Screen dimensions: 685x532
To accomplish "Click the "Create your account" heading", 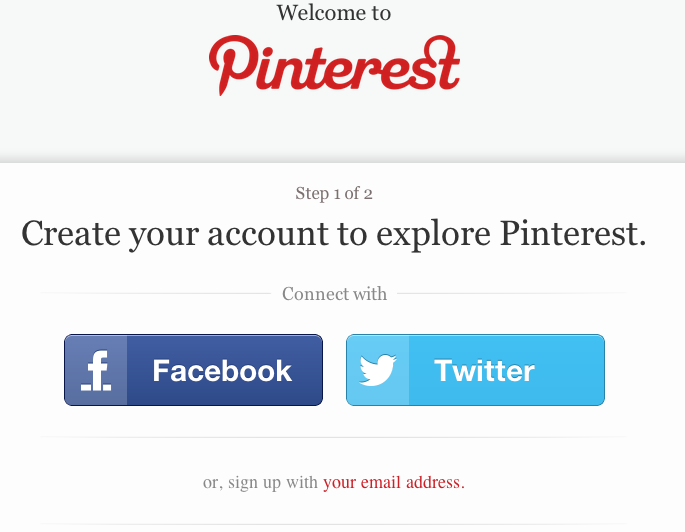I will pos(334,234).
